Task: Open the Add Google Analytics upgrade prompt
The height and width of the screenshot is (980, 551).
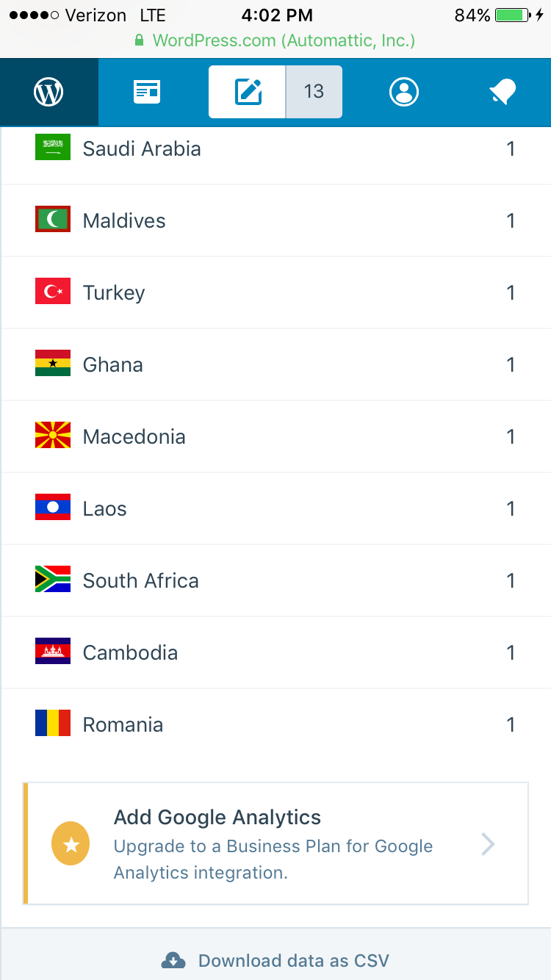Action: 273,844
